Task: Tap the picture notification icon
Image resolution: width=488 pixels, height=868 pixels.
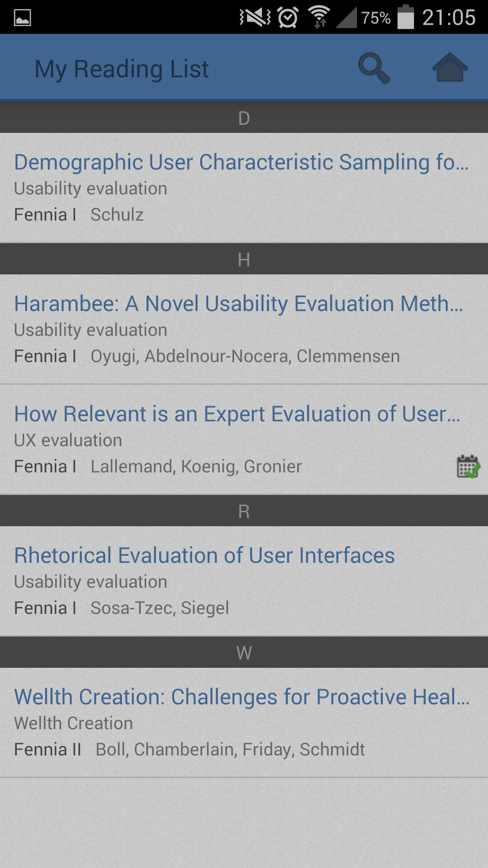Action: coord(22,18)
